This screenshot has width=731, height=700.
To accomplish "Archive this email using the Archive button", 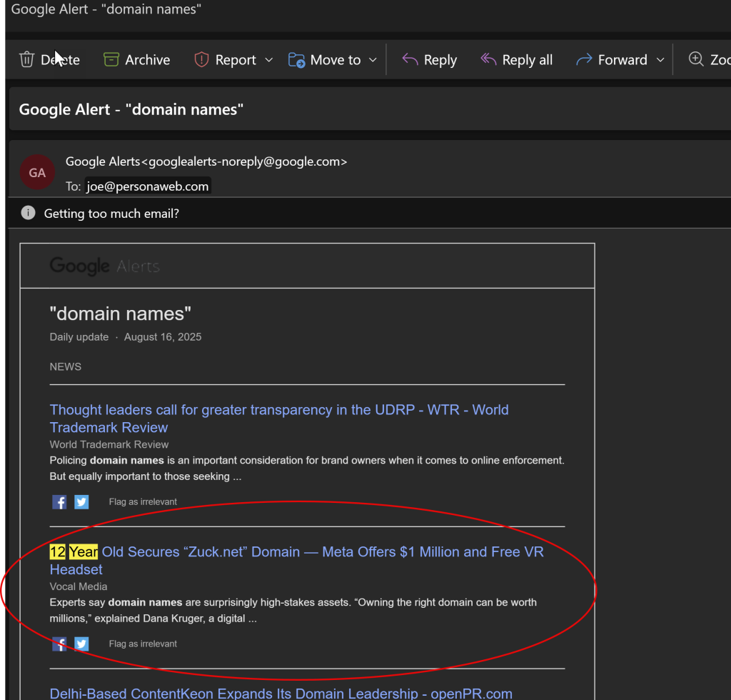I will click(136, 60).
